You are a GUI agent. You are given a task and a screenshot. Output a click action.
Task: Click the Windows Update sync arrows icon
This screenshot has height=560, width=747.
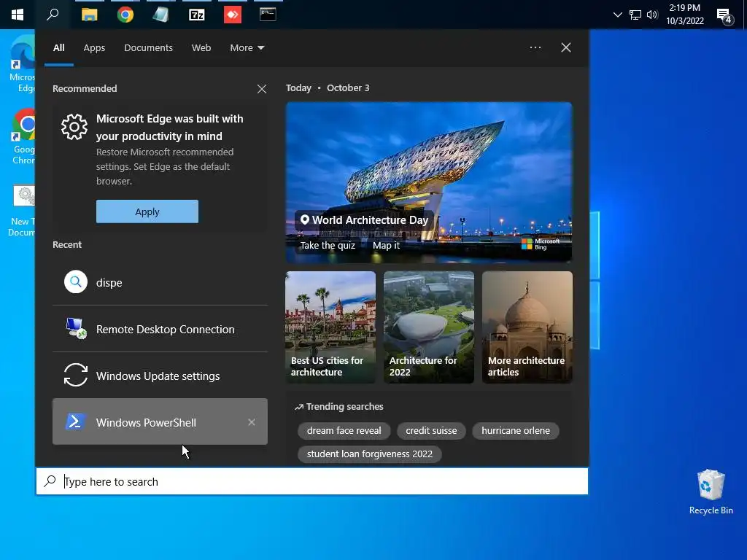tap(76, 376)
